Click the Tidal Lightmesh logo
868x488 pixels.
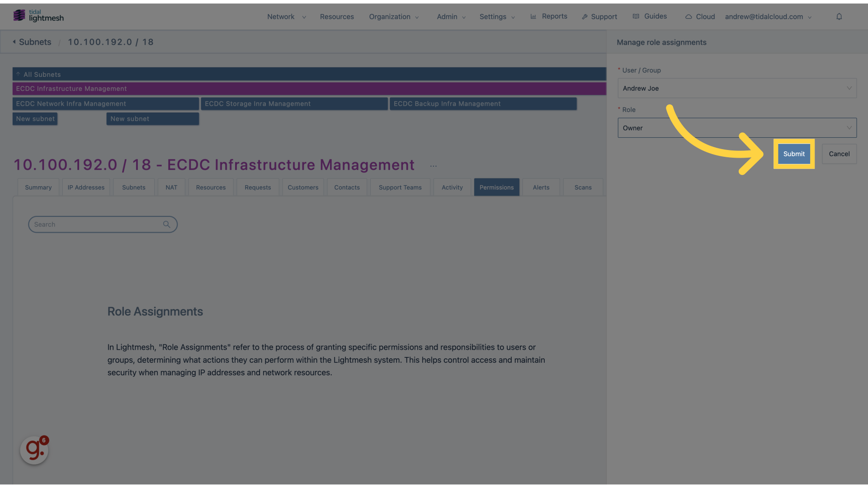[x=38, y=16]
